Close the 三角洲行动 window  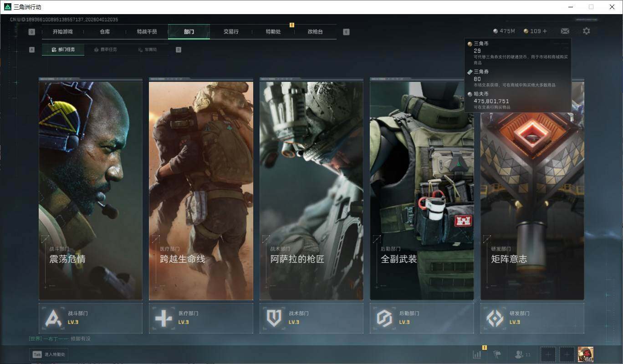tap(612, 7)
